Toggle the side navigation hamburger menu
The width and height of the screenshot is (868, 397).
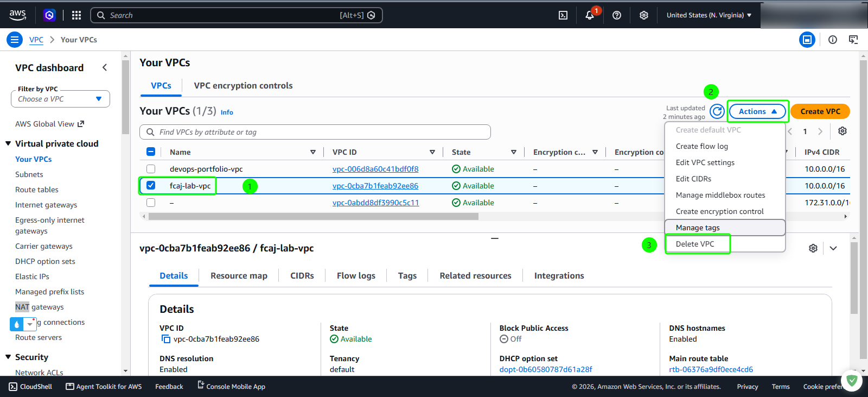tap(15, 40)
